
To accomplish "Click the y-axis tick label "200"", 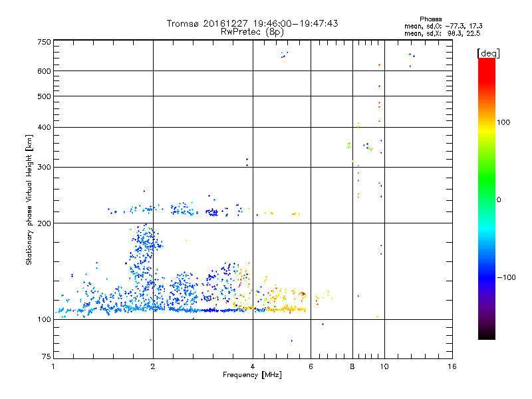I will (45, 223).
